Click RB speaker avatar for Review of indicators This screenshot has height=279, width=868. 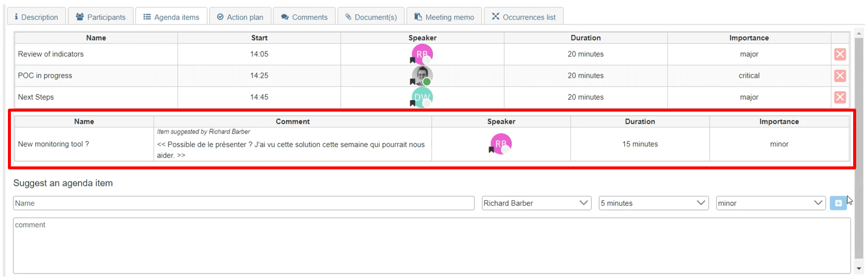(x=422, y=54)
